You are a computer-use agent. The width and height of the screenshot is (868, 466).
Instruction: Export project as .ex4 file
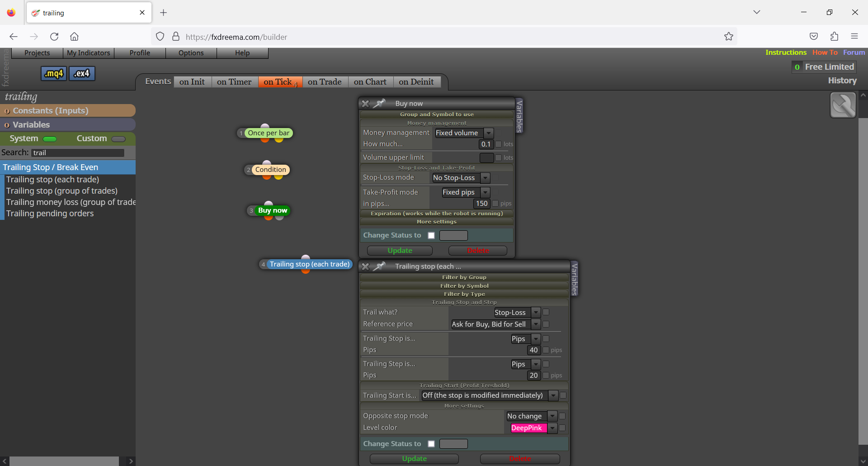tap(82, 73)
